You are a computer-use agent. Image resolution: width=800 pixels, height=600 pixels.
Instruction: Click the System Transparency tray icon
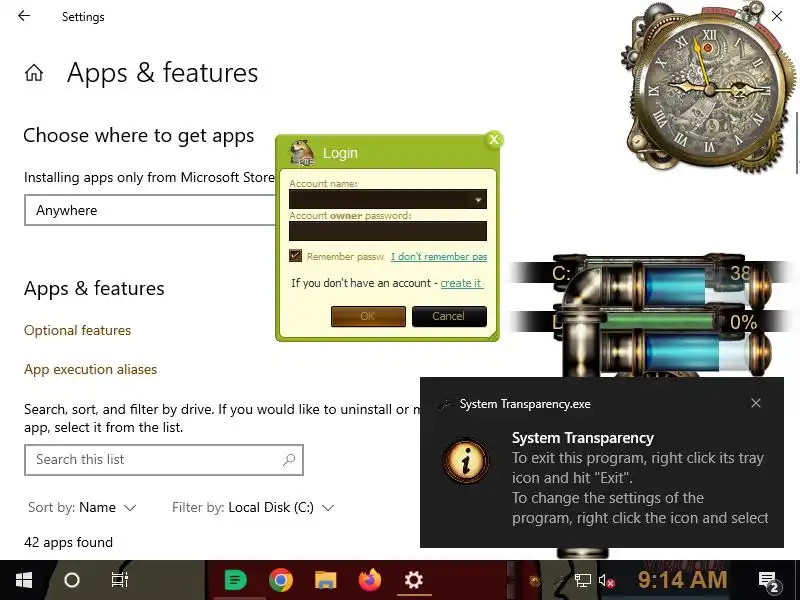pos(560,580)
